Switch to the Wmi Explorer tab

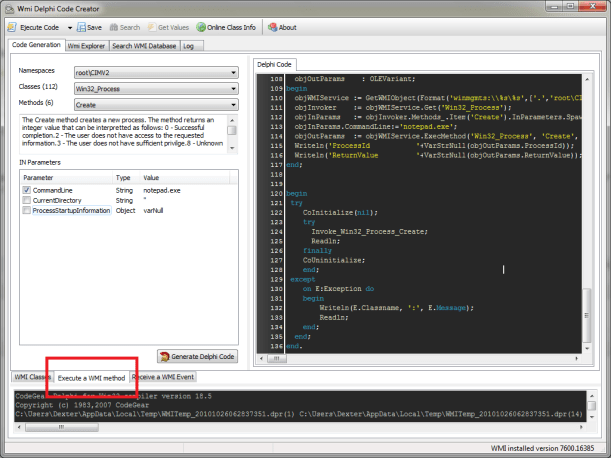coord(87,46)
